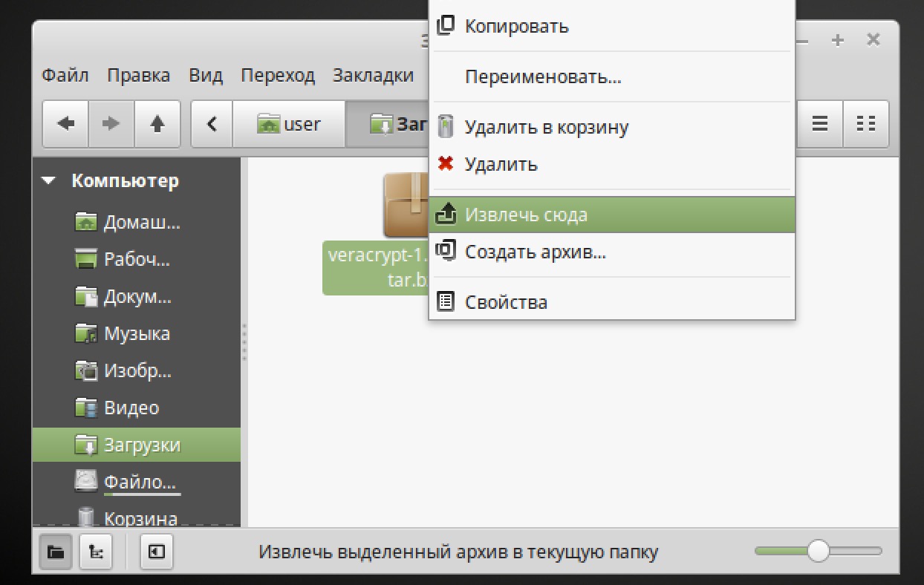Open Документы in the sidebar
Screen dimensions: 924x585
pos(137,296)
